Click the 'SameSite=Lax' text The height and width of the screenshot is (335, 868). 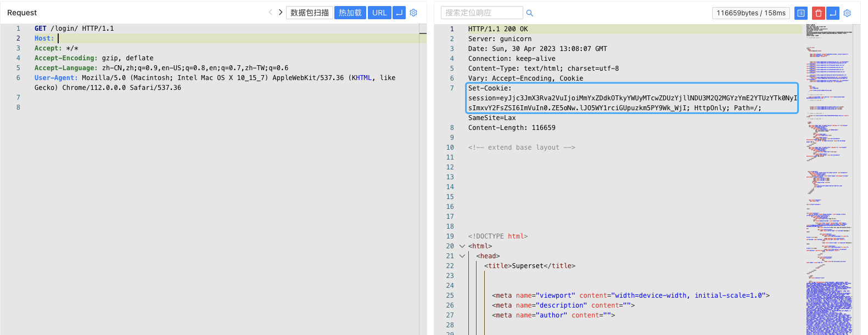coord(492,118)
